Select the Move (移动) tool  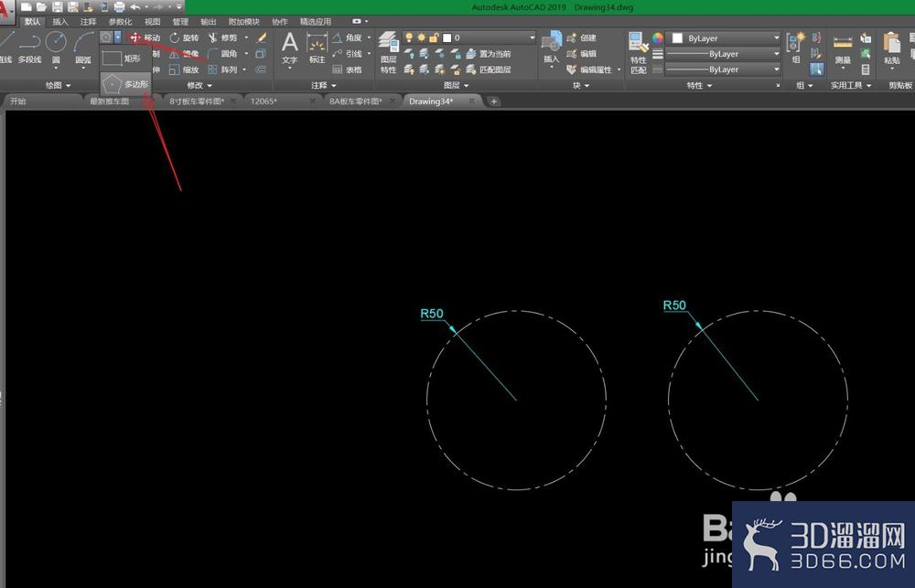click(x=145, y=37)
